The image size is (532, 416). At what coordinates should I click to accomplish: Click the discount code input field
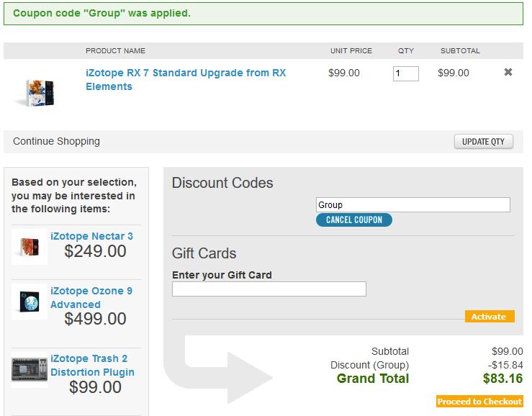(x=412, y=205)
